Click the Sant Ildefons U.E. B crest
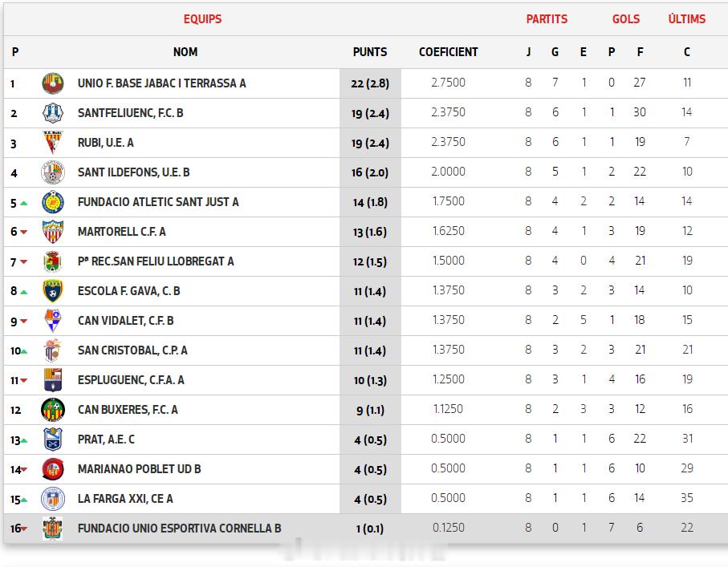This screenshot has width=728, height=567. pyautogui.click(x=52, y=172)
